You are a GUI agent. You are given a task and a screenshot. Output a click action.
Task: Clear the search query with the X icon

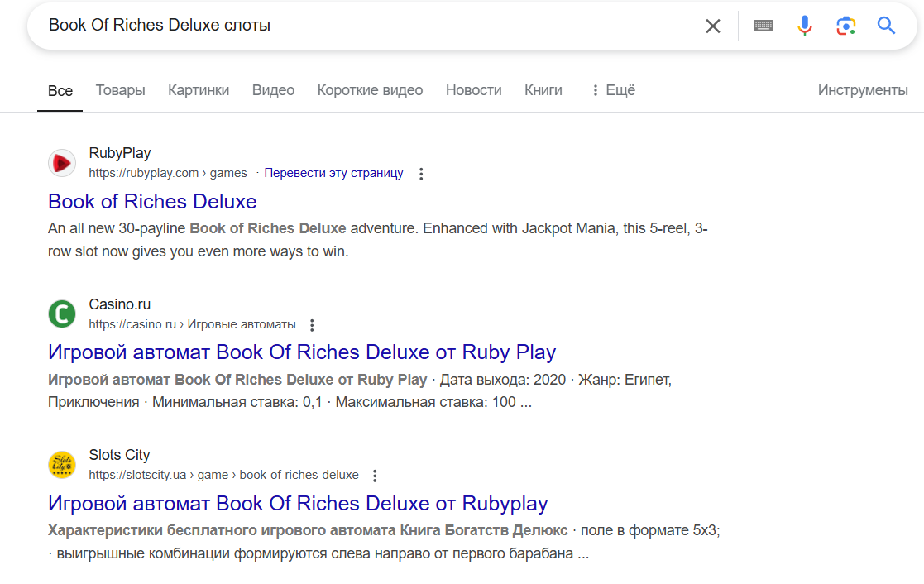[713, 26]
